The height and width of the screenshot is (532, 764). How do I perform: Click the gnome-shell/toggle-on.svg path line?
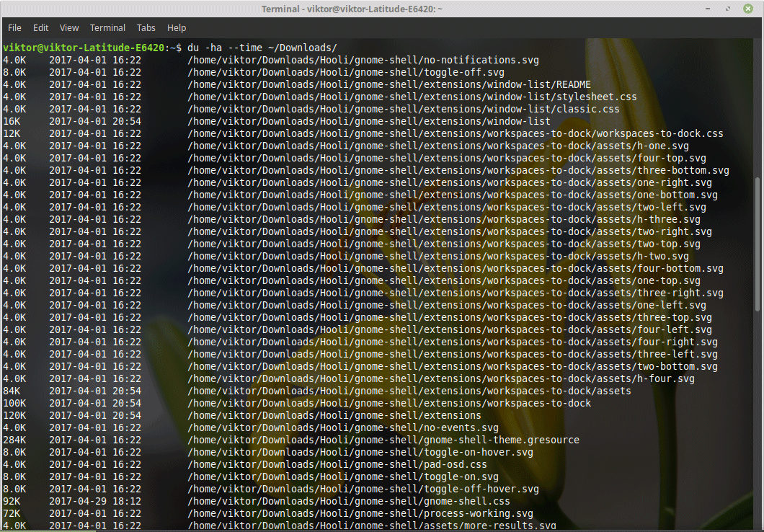point(343,476)
